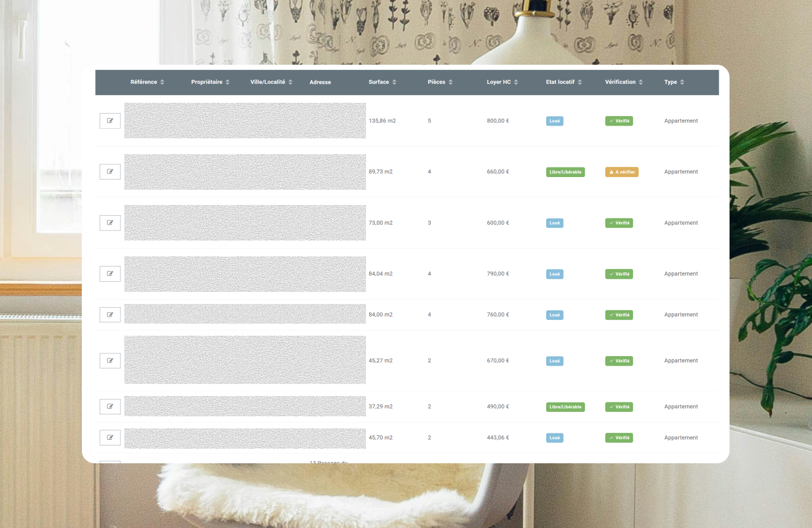This screenshot has width=812, height=528.
Task: Select the 73,00 m2 surface cell
Action: [381, 223]
